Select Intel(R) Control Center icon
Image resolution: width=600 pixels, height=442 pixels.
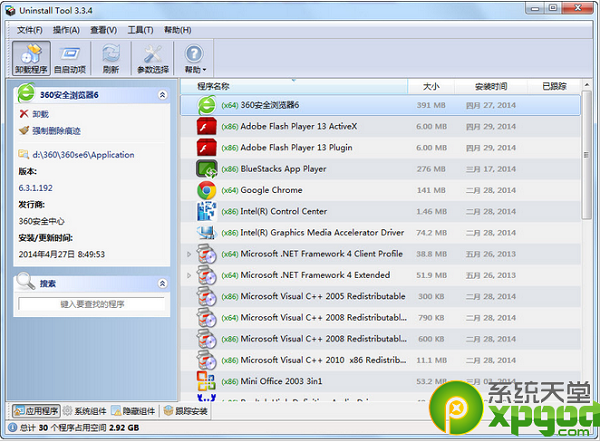[207, 211]
